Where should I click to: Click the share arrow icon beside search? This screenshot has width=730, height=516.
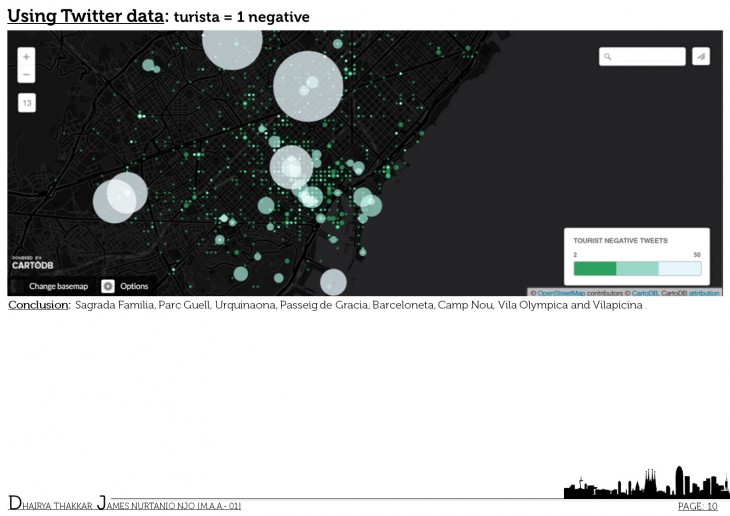(701, 57)
